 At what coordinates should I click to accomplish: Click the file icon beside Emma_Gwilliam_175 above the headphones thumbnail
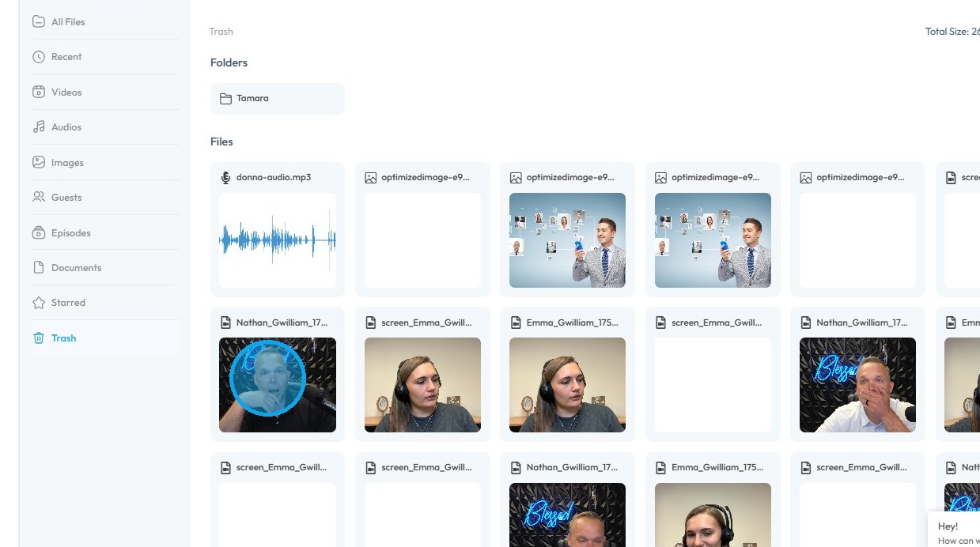pos(660,468)
